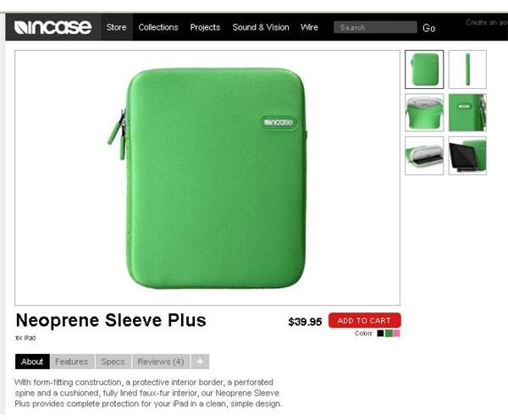The width and height of the screenshot is (508, 420).
Task: Switch to the Features tab
Action: click(72, 362)
